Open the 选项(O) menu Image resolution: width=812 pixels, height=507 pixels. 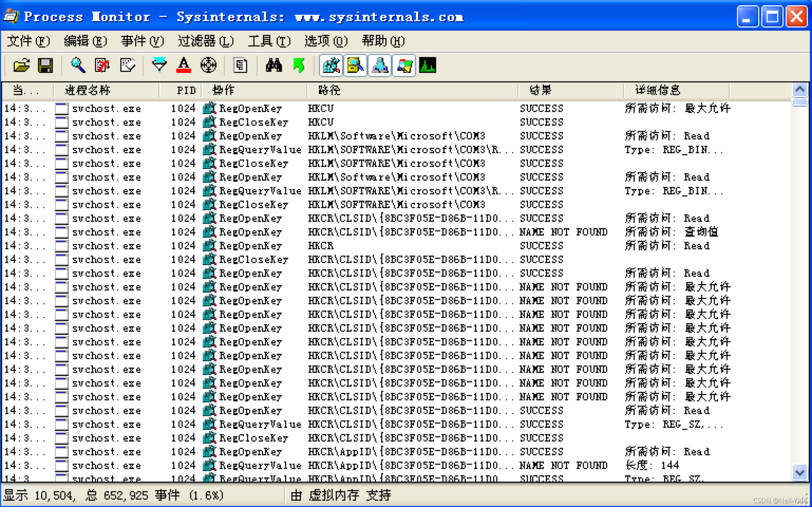(x=326, y=41)
